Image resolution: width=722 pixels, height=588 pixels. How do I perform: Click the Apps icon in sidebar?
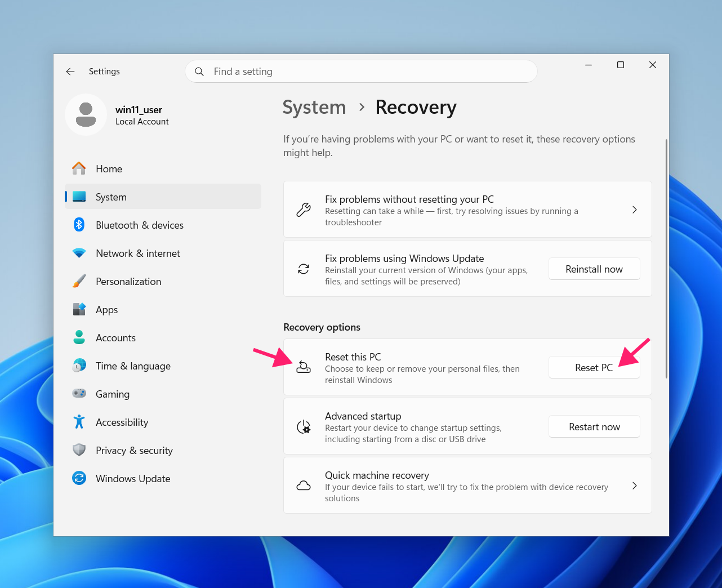tap(79, 309)
